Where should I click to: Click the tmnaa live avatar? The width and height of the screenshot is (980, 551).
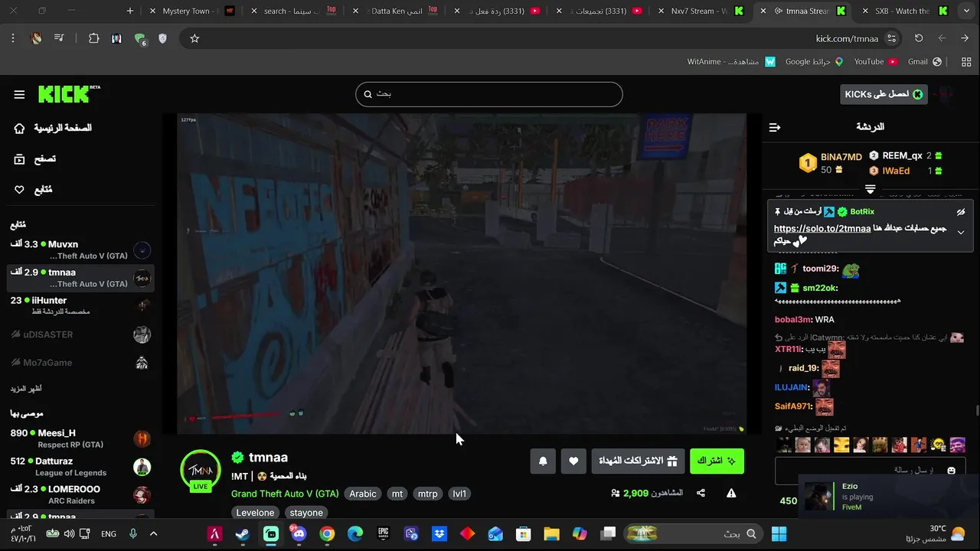click(x=201, y=470)
